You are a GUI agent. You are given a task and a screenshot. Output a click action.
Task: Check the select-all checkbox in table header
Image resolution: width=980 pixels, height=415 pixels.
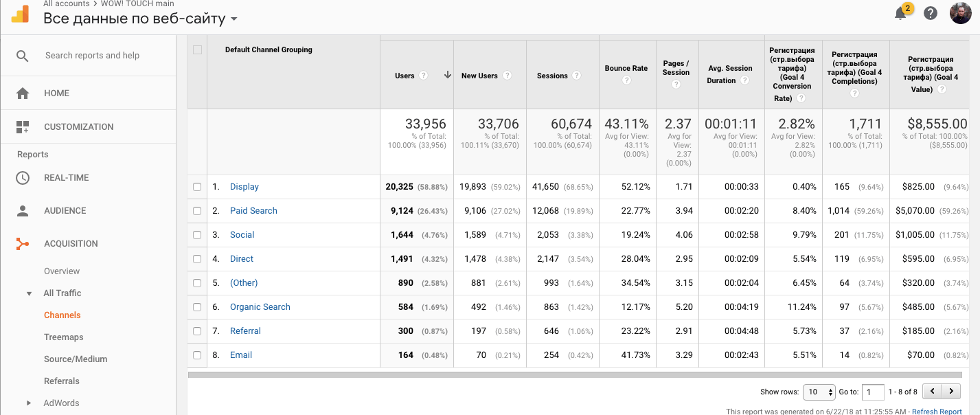tap(198, 50)
